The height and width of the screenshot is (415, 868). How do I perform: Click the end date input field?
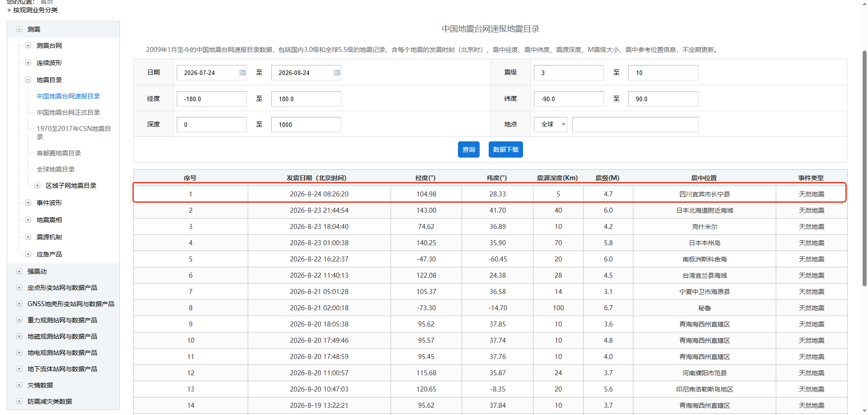point(306,73)
